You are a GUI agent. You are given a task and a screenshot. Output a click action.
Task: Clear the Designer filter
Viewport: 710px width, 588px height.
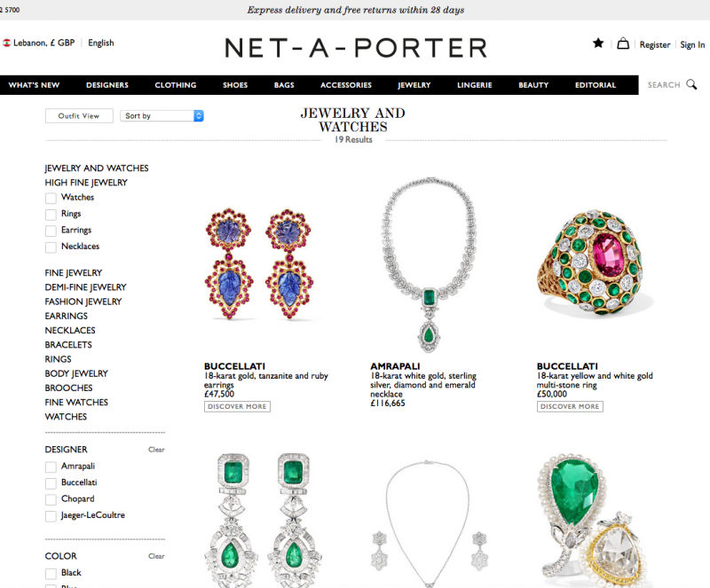pyautogui.click(x=156, y=450)
